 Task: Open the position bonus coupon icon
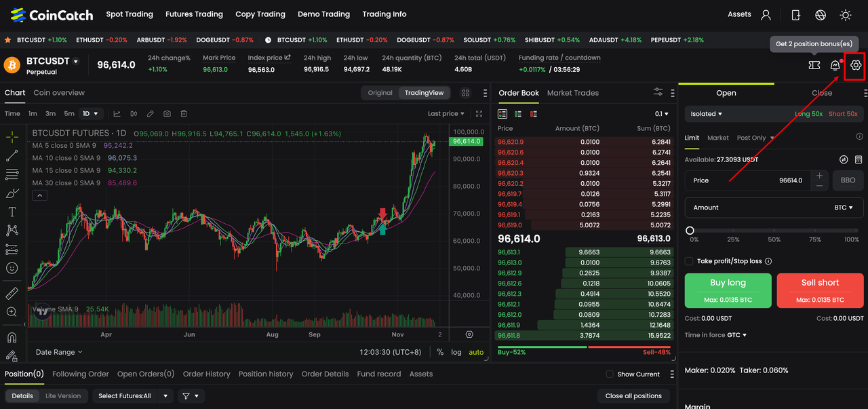pos(814,65)
